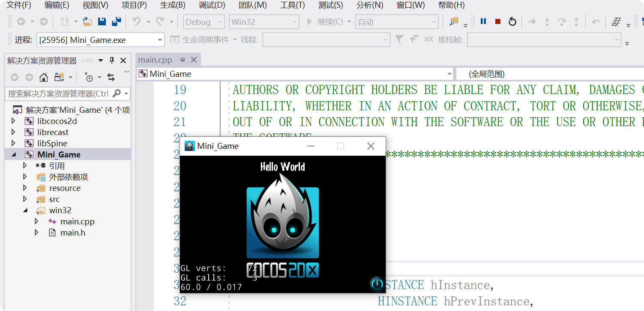Open the 堆栈帧 stack frame dropdown
The image size is (644, 311).
point(544,40)
